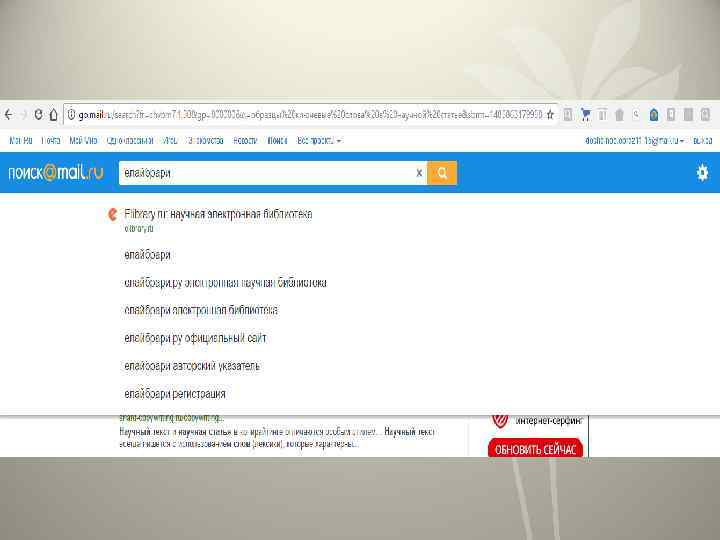The height and width of the screenshot is (540, 720).
Task: Expand the Все проекты dropdown
Action: pos(319,141)
